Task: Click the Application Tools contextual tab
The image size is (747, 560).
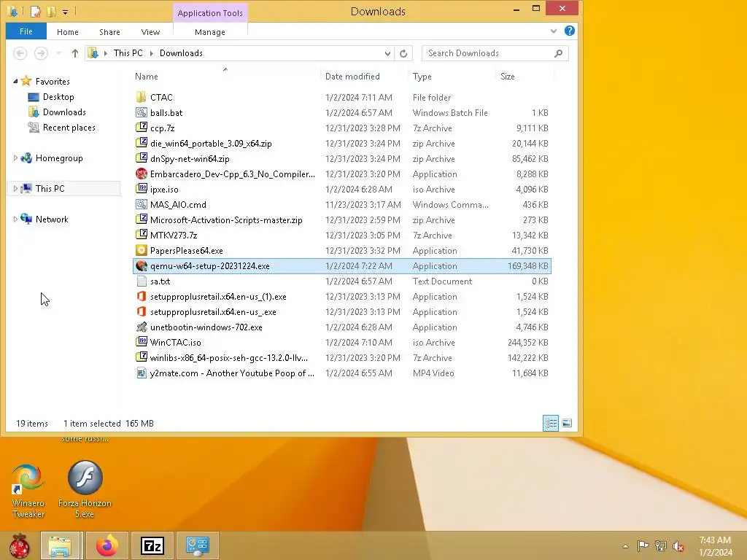Action: [210, 13]
